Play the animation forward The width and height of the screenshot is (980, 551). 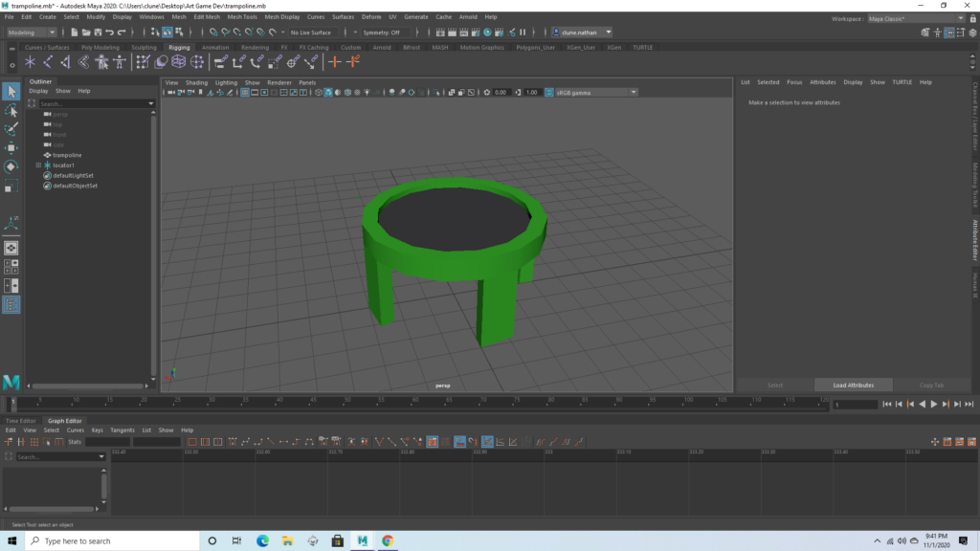[934, 405]
